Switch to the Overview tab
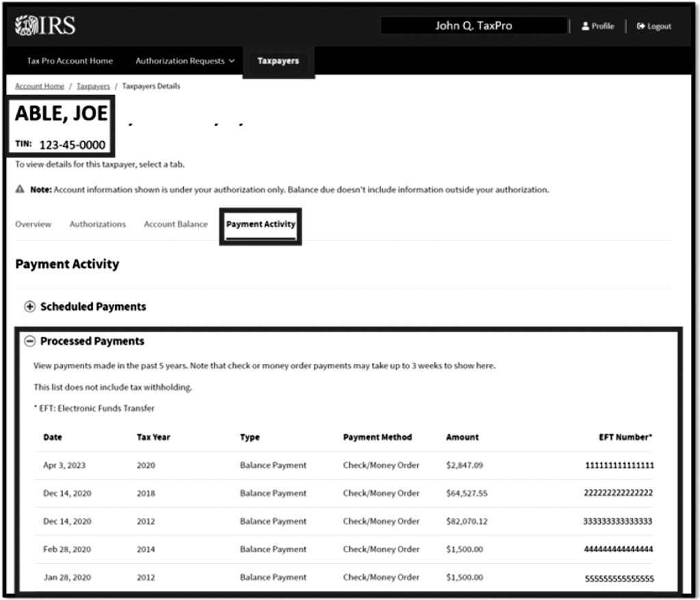 (x=33, y=224)
